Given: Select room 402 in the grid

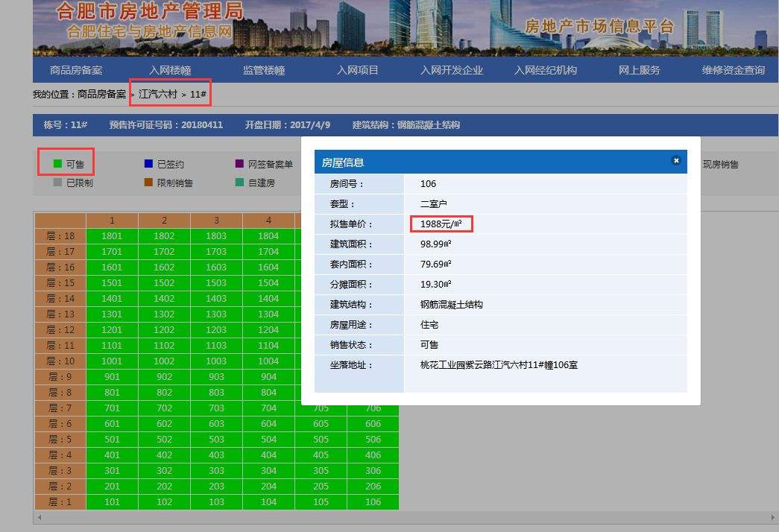Looking at the screenshot, I should pyautogui.click(x=164, y=455).
